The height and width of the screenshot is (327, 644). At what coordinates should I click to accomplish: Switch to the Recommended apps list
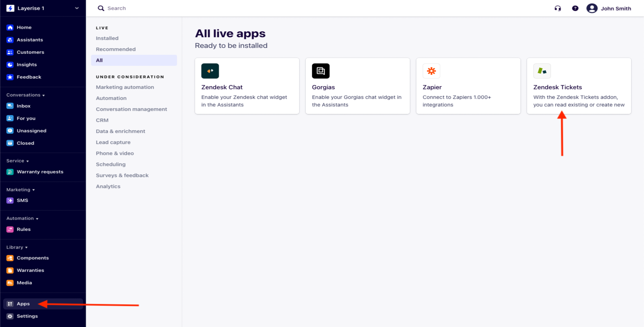[115, 49]
